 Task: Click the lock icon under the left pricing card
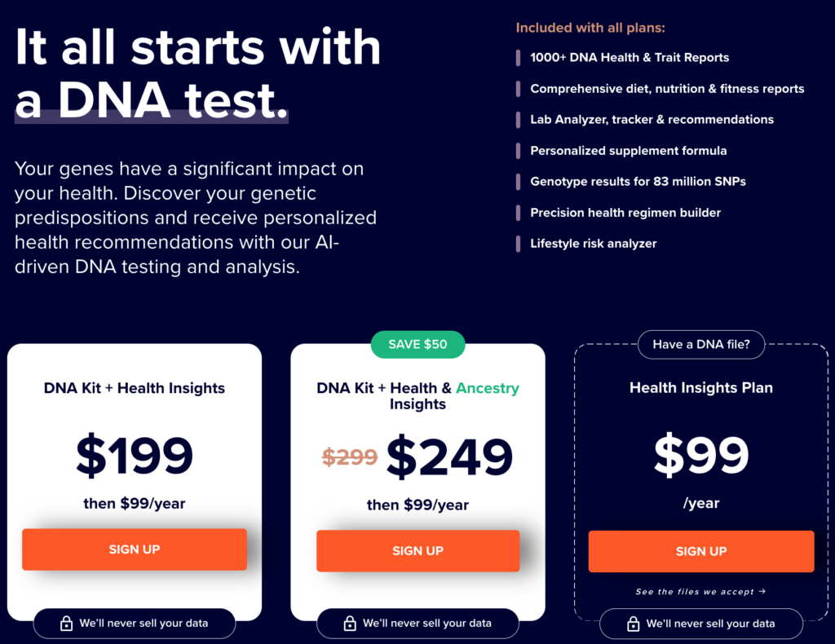tap(65, 623)
